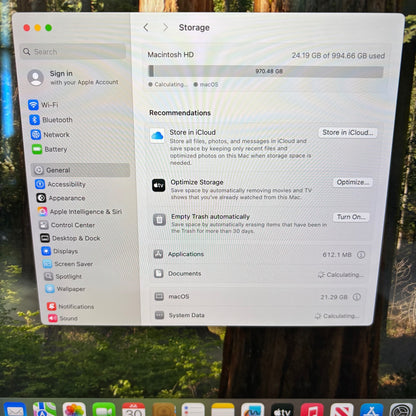Sign in with your Apple Account
The width and height of the screenshot is (416, 416).
point(73,77)
